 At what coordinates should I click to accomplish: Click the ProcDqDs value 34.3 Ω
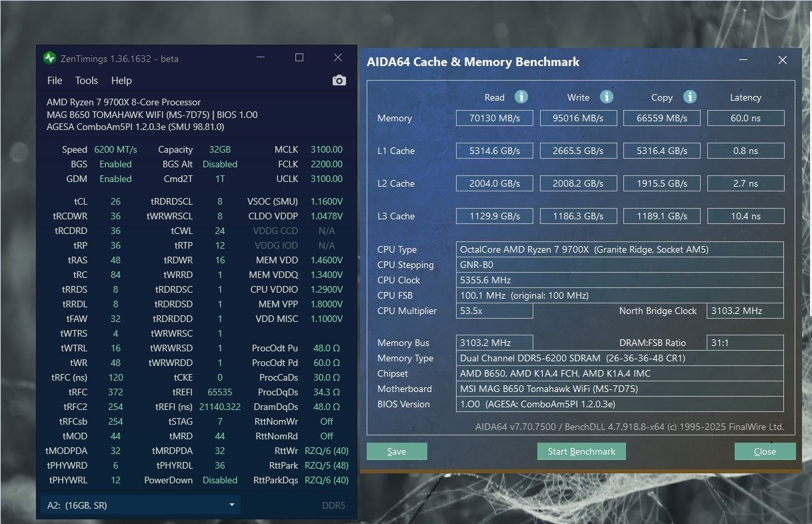327,392
